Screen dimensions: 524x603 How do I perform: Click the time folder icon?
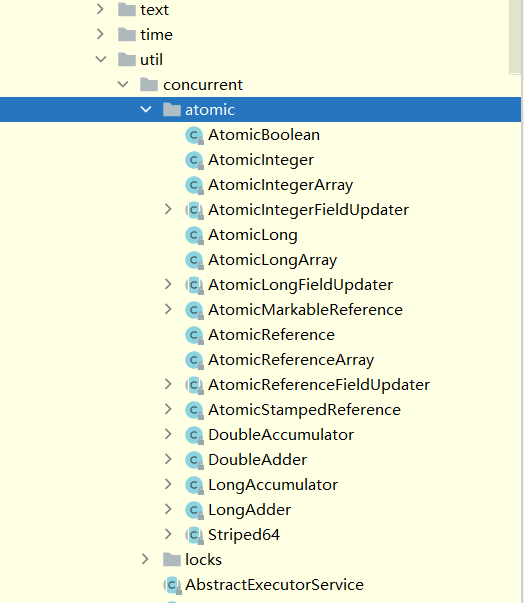coord(126,35)
